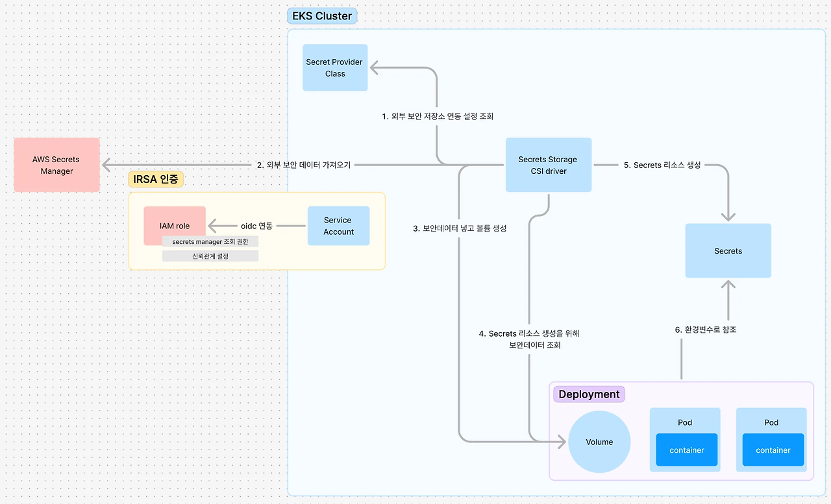Select the Volume circle in Deployment
Viewport: 831px width, 504px height.
pyautogui.click(x=599, y=442)
